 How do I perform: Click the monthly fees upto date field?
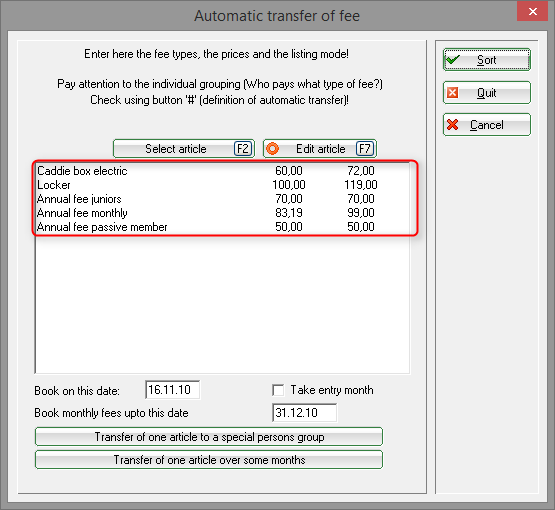304,413
